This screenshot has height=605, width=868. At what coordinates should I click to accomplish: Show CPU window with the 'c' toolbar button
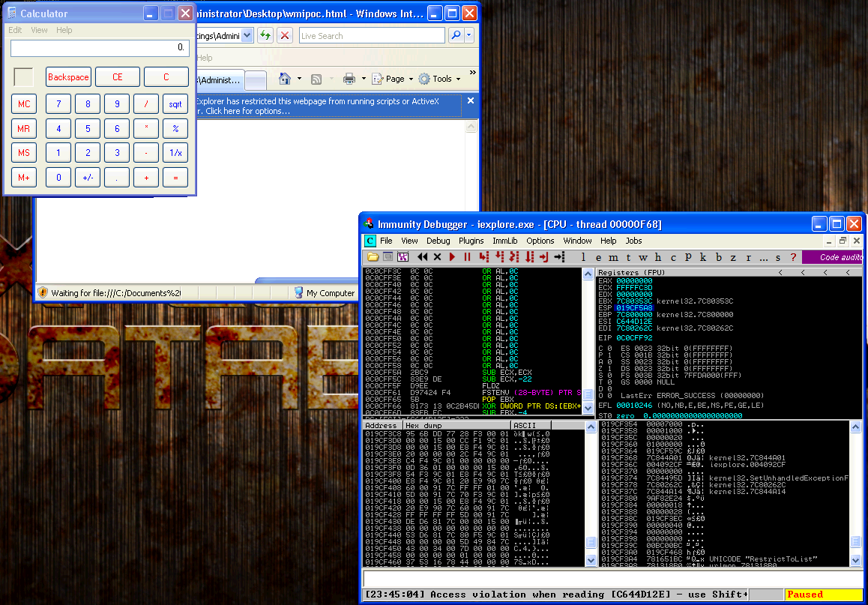(x=673, y=257)
